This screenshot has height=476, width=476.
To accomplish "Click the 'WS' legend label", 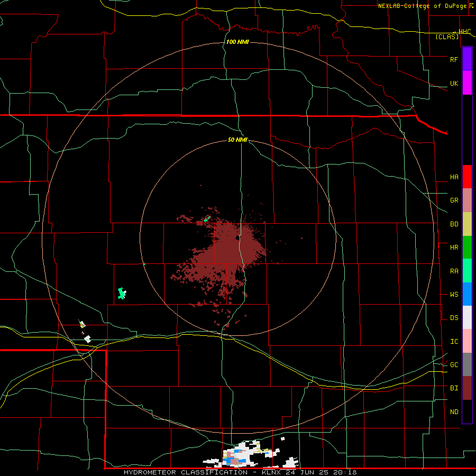I will point(454,295).
